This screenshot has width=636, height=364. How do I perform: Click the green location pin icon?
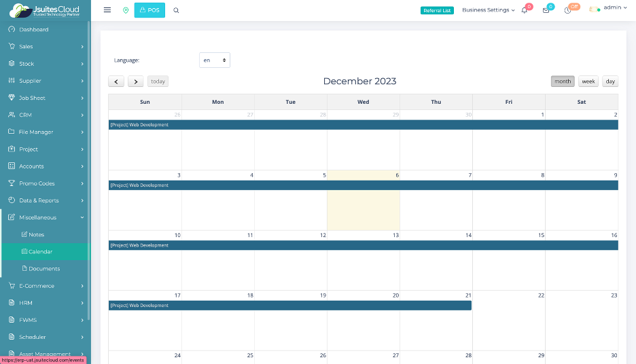coord(126,10)
